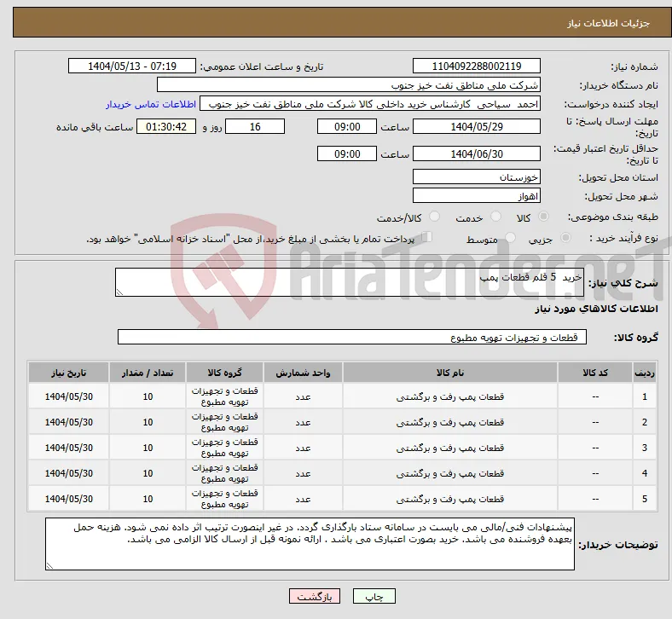Click the goods group cell in row 2

(x=224, y=422)
